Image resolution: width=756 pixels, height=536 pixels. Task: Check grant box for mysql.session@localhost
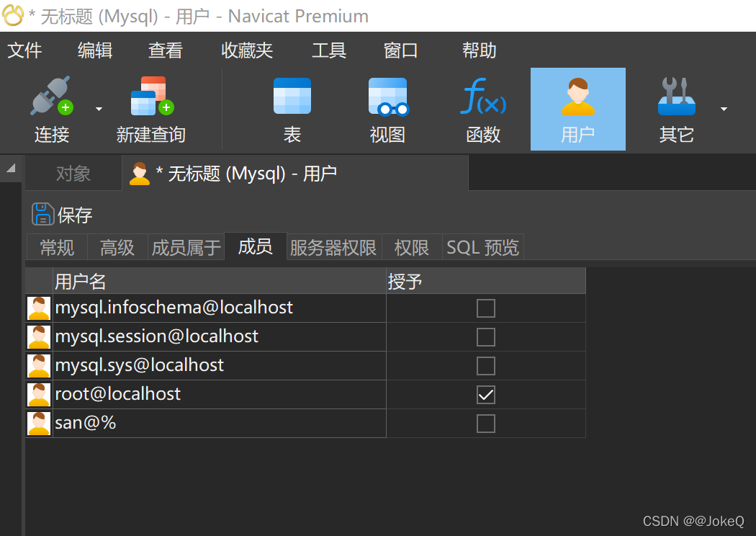pyautogui.click(x=485, y=337)
